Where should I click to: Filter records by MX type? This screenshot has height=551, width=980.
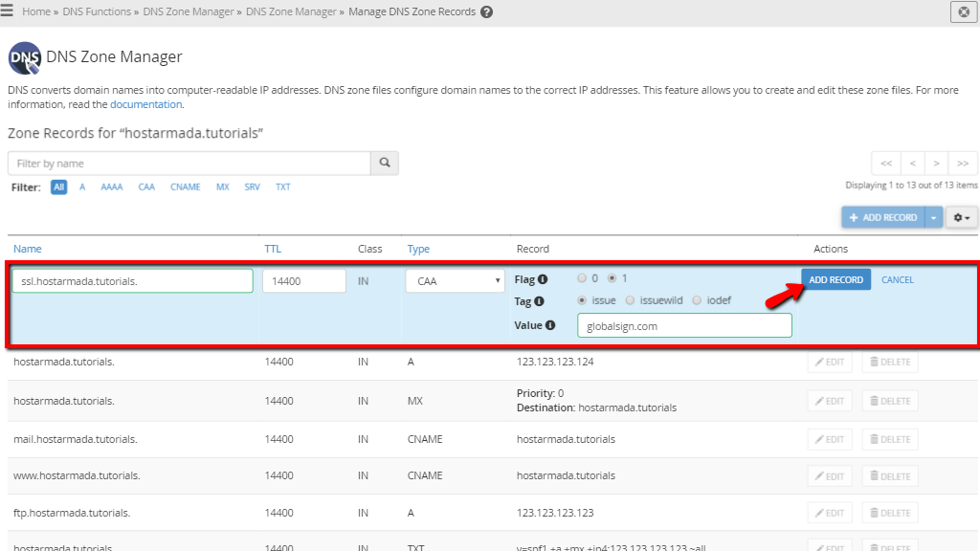(x=222, y=187)
